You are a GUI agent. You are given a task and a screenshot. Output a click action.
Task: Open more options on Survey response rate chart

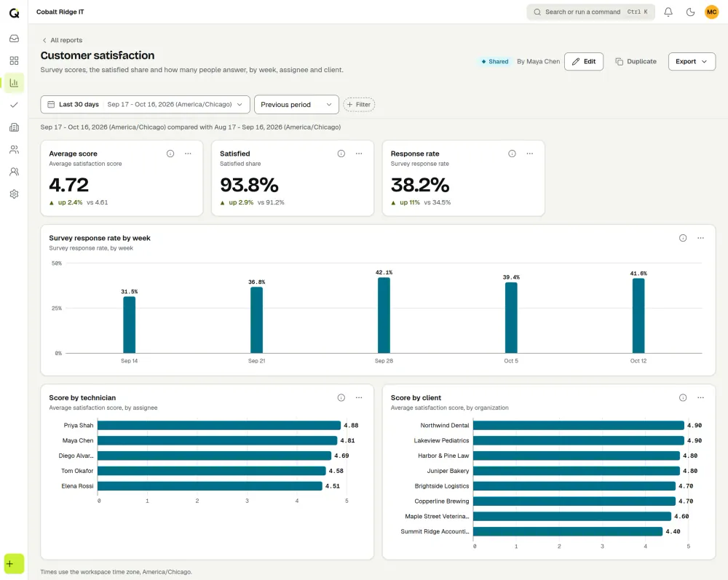[700, 238]
